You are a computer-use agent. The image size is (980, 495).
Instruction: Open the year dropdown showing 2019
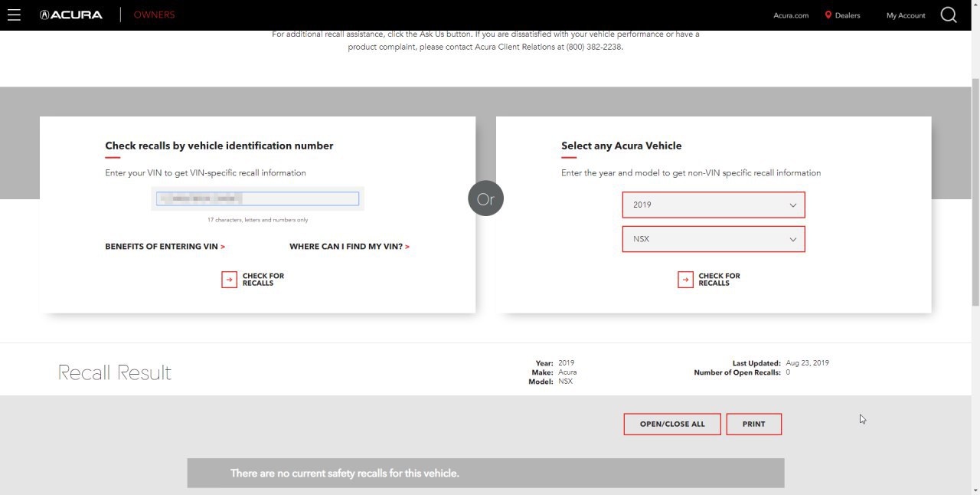tap(714, 205)
